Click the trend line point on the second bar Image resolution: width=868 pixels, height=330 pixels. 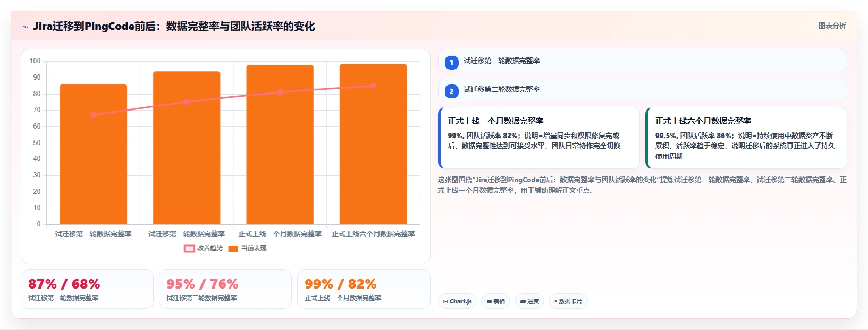coord(187,102)
